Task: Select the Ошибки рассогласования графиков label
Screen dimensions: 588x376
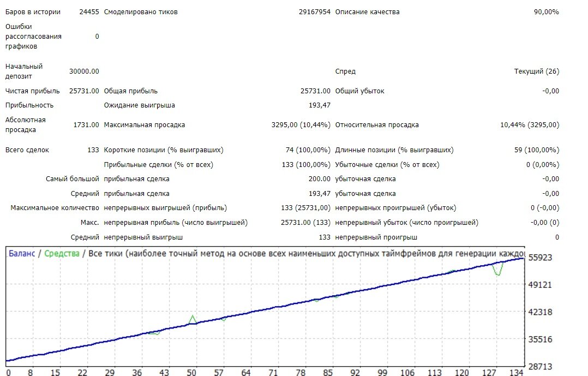Action: (x=33, y=37)
